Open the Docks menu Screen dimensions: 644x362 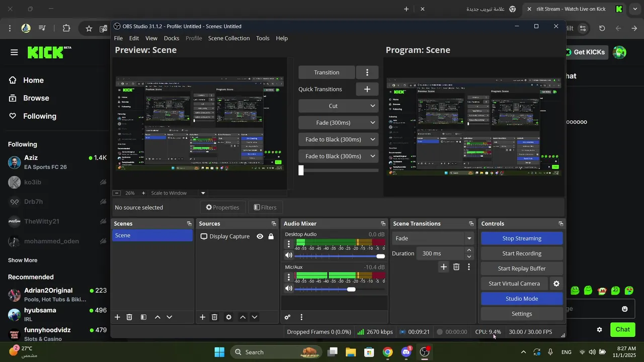(x=172, y=38)
